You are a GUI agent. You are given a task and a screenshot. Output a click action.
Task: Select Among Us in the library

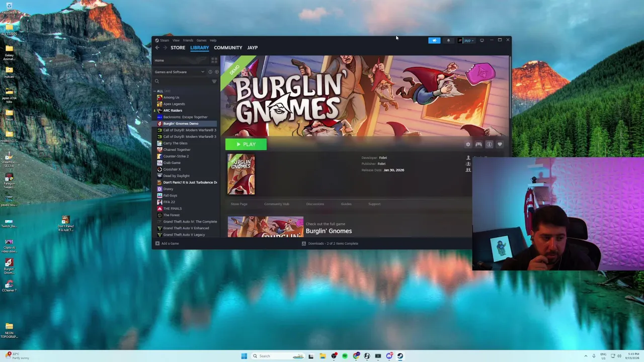pyautogui.click(x=171, y=98)
